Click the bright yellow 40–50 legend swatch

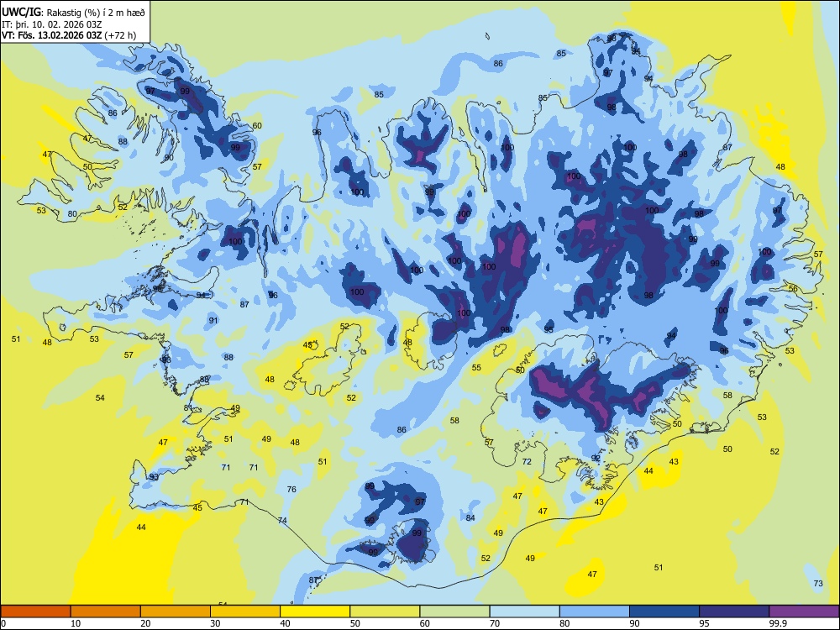pyautogui.click(x=315, y=612)
